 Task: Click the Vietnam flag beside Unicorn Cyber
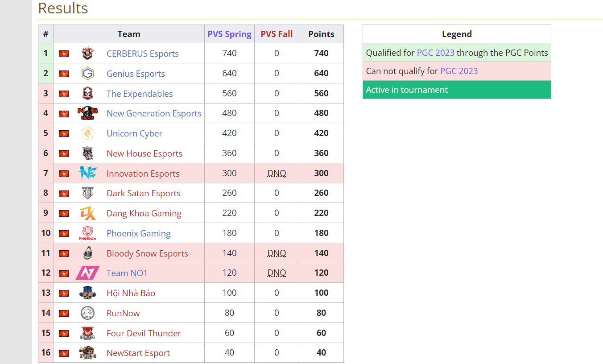(64, 133)
